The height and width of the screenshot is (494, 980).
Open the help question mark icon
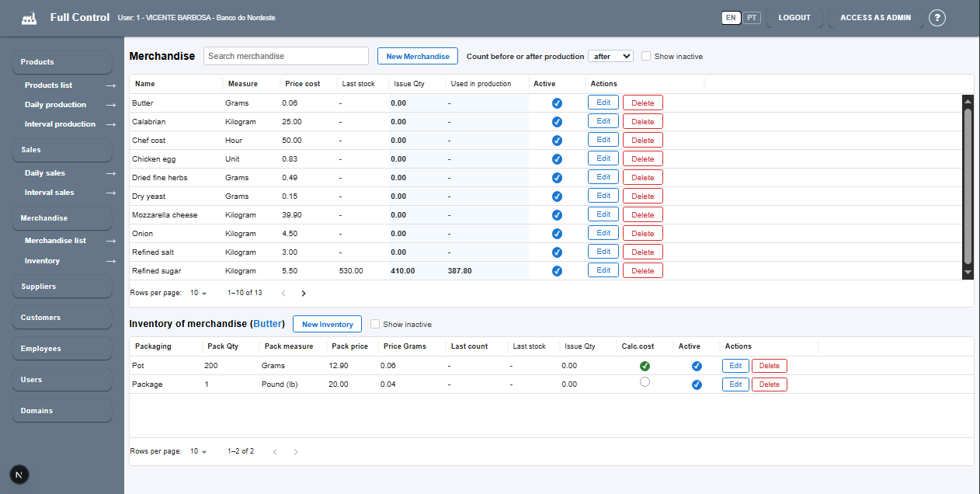pyautogui.click(x=937, y=18)
